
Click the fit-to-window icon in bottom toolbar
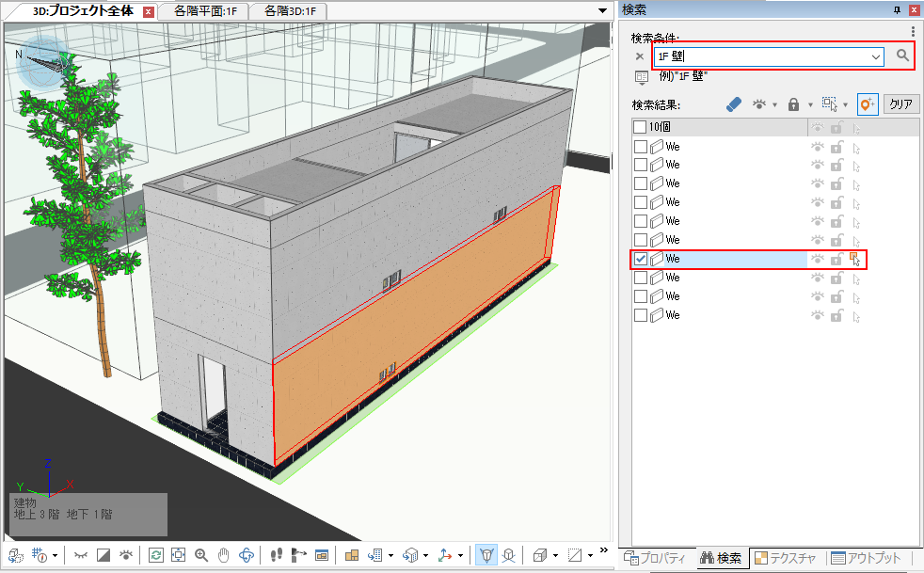[178, 555]
